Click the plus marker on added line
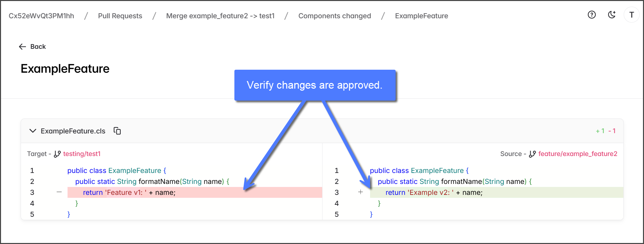The height and width of the screenshot is (244, 644). (x=360, y=192)
